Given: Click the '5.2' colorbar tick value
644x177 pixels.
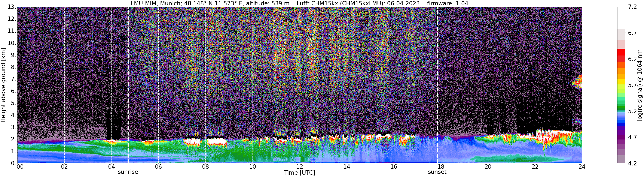Looking at the screenshot, I should (632, 111).
